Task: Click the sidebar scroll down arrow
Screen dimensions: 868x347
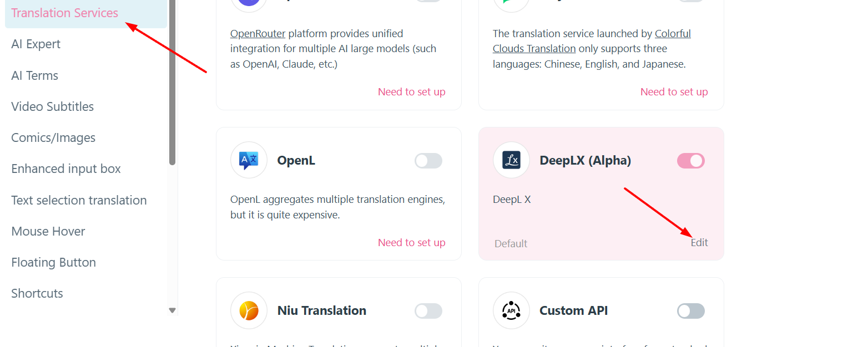Action: tap(172, 310)
